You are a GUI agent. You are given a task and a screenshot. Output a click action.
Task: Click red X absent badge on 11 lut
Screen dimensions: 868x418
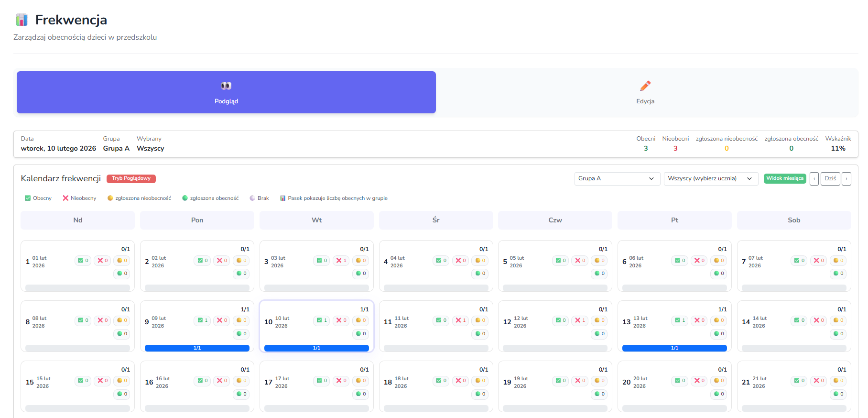[460, 320]
